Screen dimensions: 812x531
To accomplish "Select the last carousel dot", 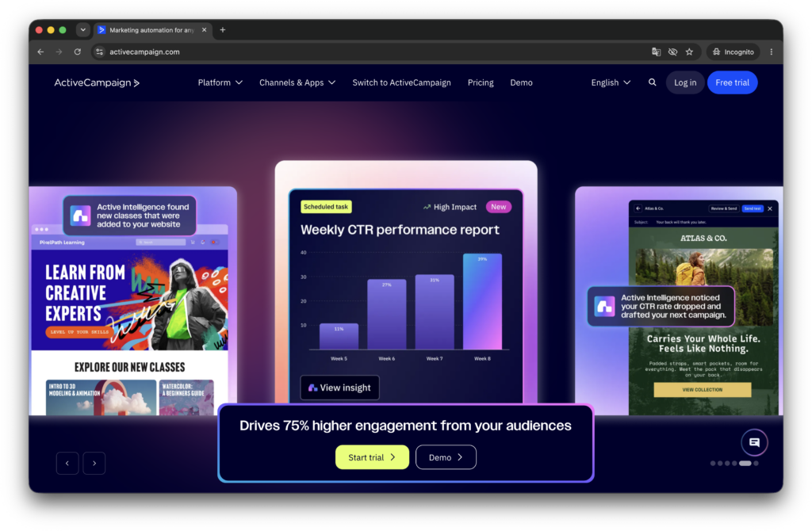I will [x=756, y=464].
